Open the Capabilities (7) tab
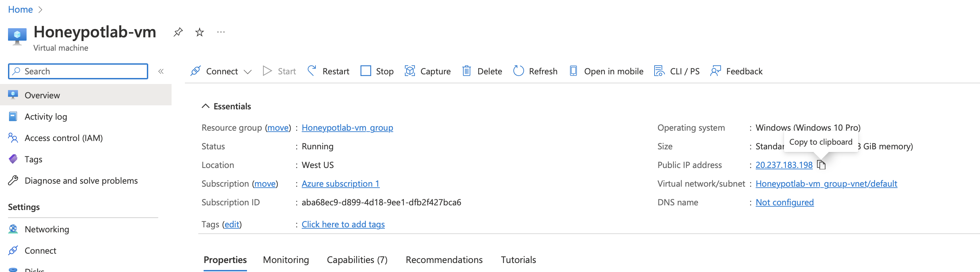Viewport: 980px width, 272px height. [357, 260]
